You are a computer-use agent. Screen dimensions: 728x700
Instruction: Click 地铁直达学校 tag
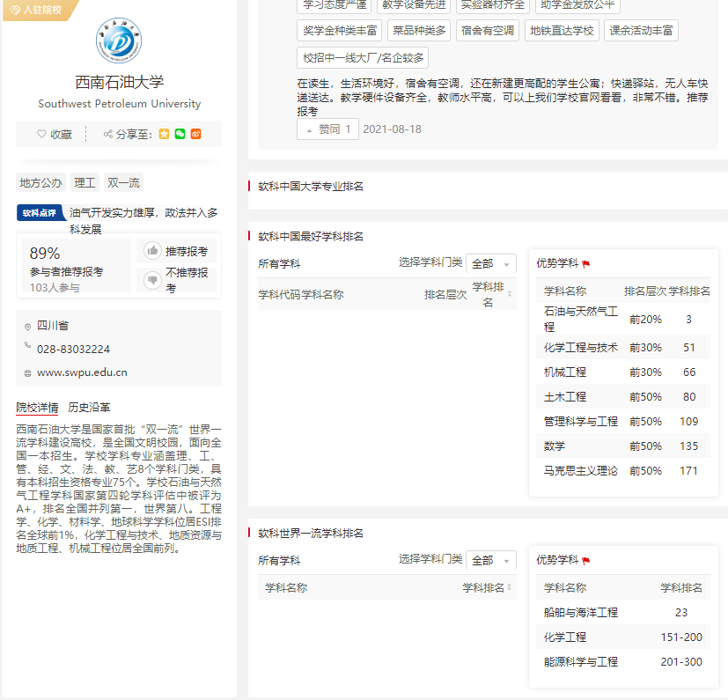pyautogui.click(x=562, y=31)
